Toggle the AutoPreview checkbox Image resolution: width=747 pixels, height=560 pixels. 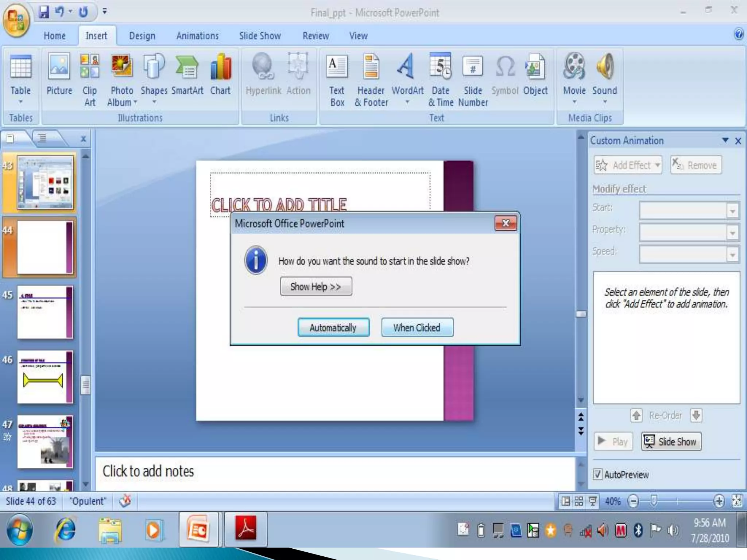pos(597,474)
